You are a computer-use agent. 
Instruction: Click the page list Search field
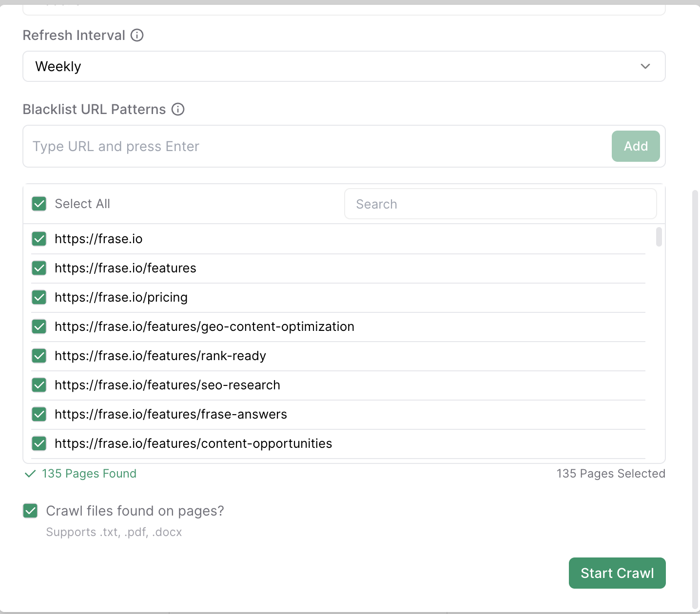tap(500, 204)
